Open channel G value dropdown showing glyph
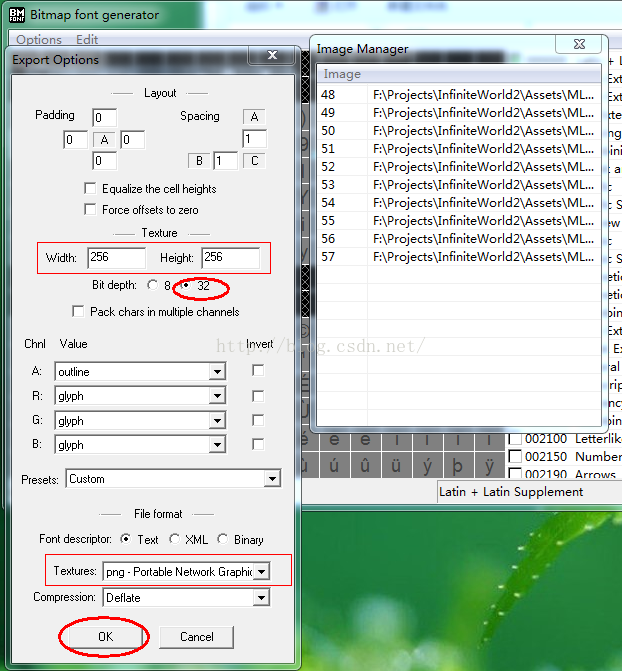The width and height of the screenshot is (622, 671). click(x=140, y=421)
